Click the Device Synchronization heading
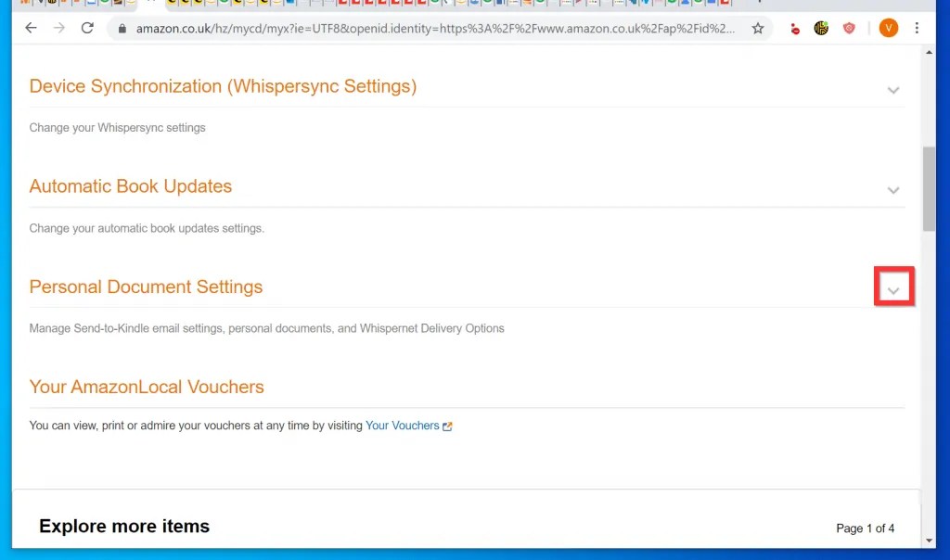950x560 pixels. point(223,85)
